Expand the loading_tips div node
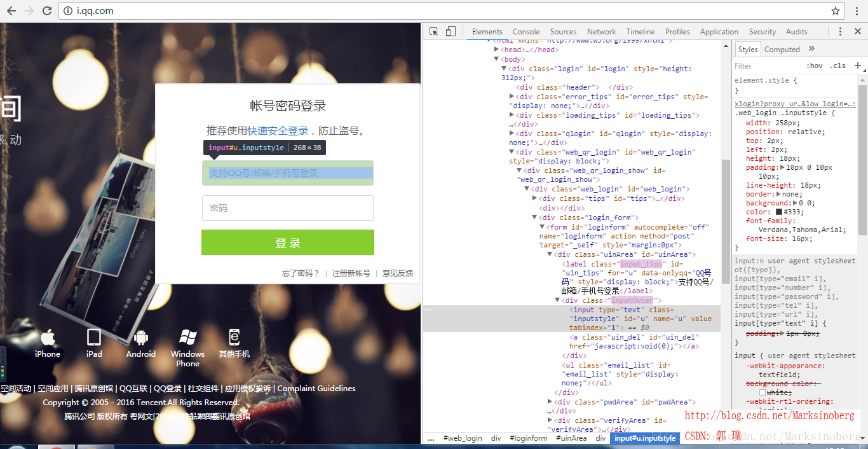 pos(512,115)
